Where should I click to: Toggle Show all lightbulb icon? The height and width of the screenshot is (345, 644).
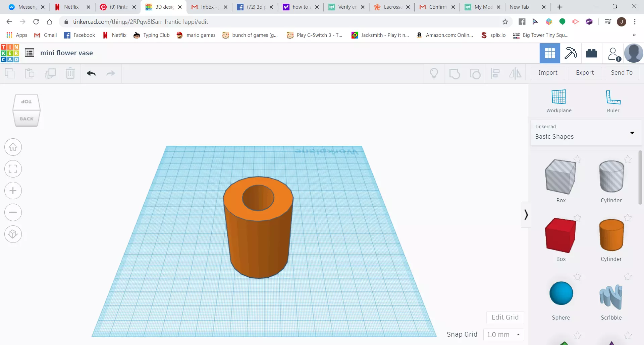click(434, 73)
